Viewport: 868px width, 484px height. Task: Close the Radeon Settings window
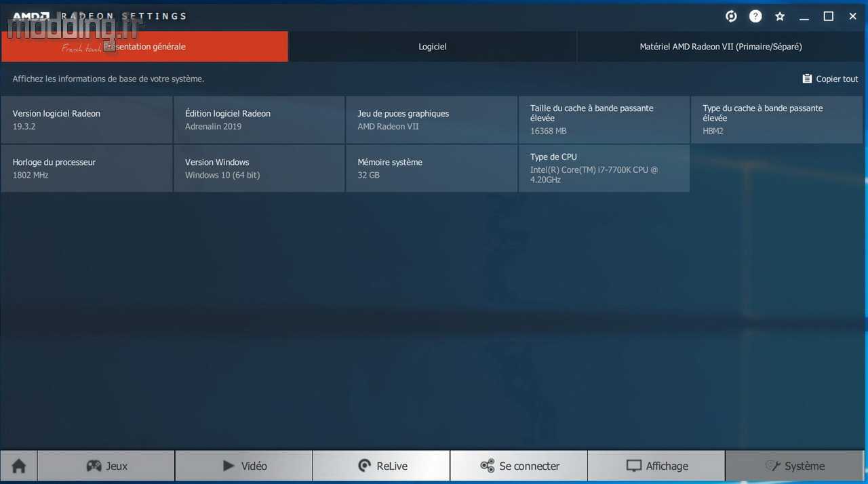point(853,16)
